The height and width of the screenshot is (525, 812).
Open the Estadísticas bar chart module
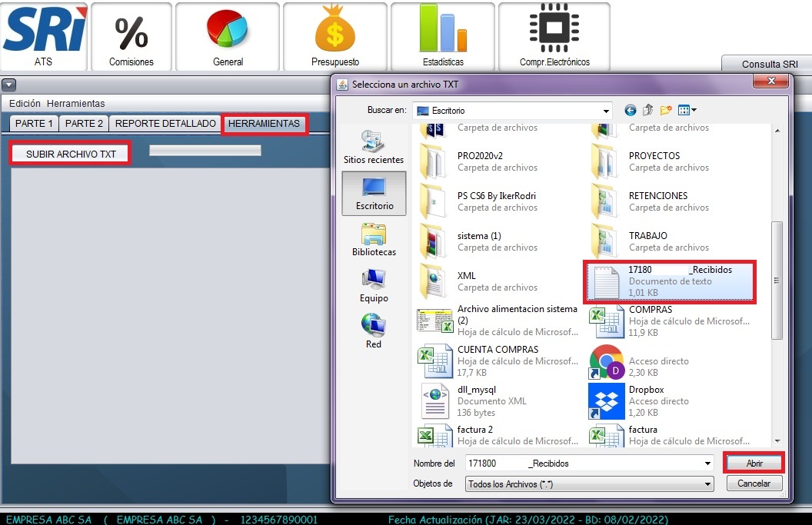[x=443, y=35]
